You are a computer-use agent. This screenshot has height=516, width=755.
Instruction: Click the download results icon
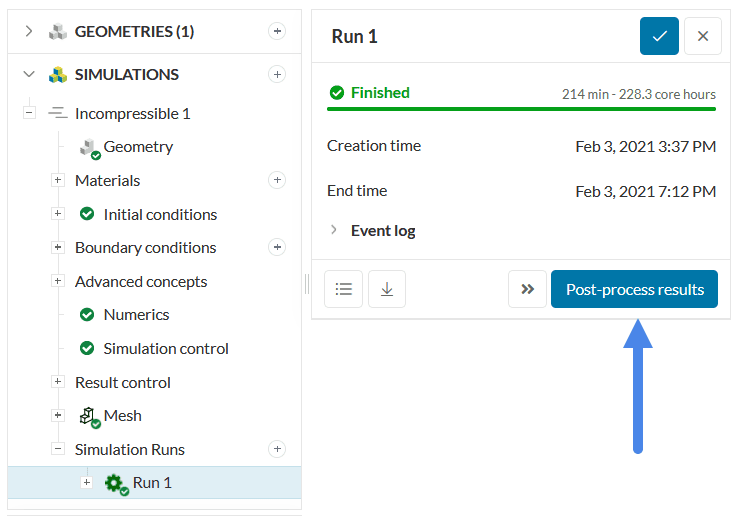tap(387, 289)
